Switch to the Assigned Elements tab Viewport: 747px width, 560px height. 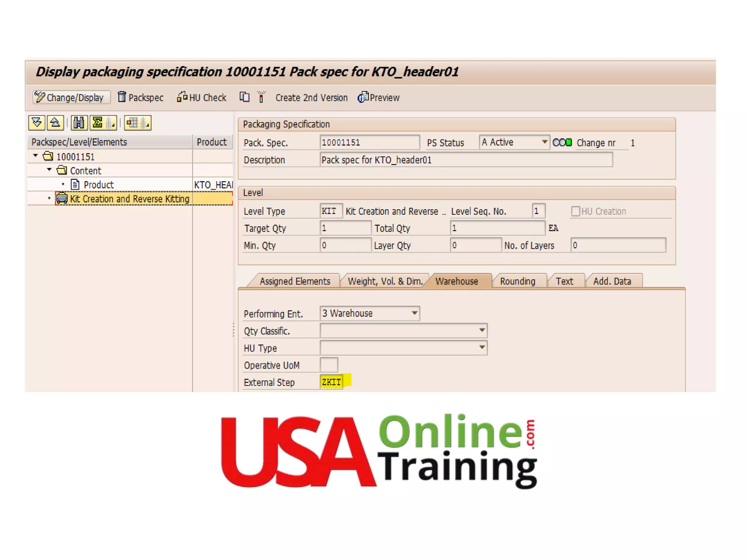pos(295,281)
